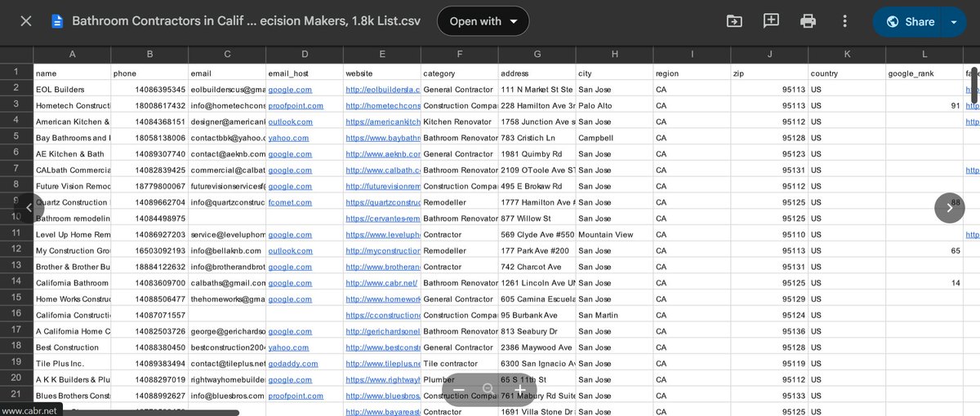Go to the next file arrow
Image resolution: width=980 pixels, height=416 pixels.
(x=949, y=207)
